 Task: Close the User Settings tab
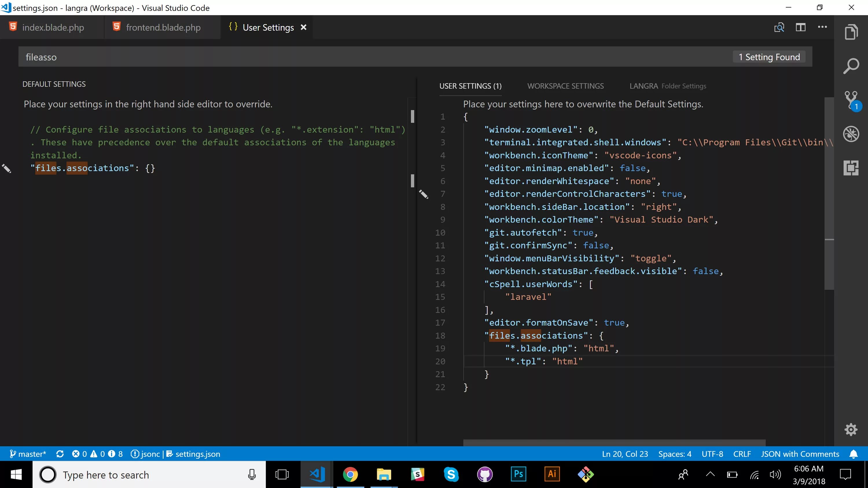(x=304, y=27)
